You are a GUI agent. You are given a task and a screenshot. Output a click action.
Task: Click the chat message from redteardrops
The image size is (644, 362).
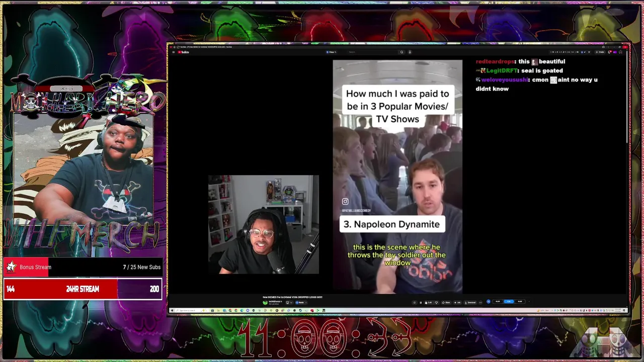point(520,61)
